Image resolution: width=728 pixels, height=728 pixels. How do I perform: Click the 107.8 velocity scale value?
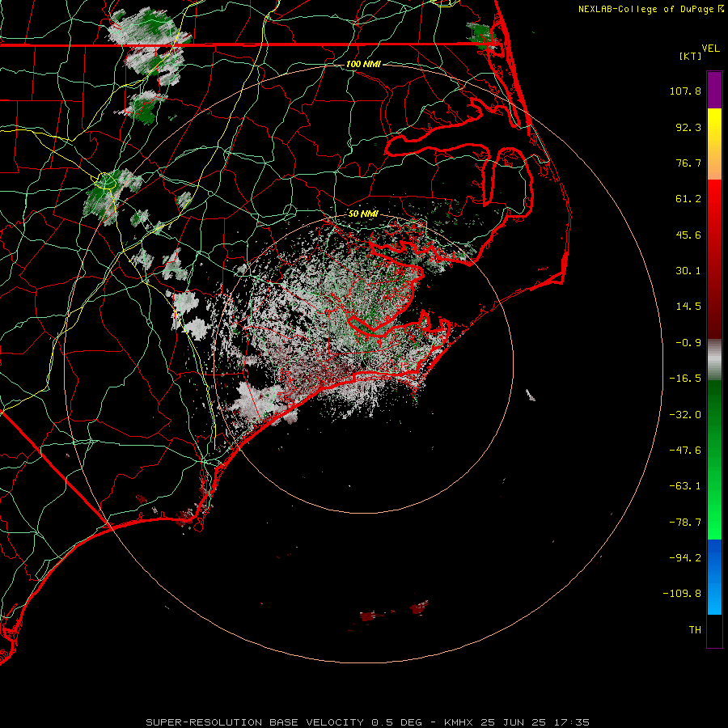(685, 91)
